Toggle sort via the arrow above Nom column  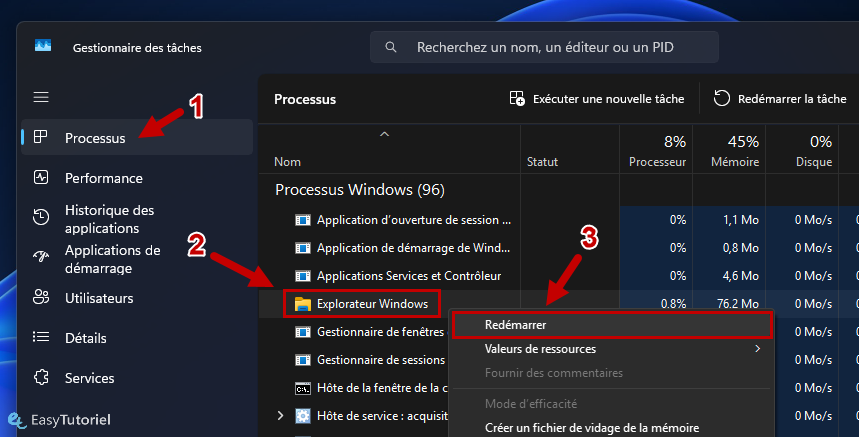click(x=385, y=134)
